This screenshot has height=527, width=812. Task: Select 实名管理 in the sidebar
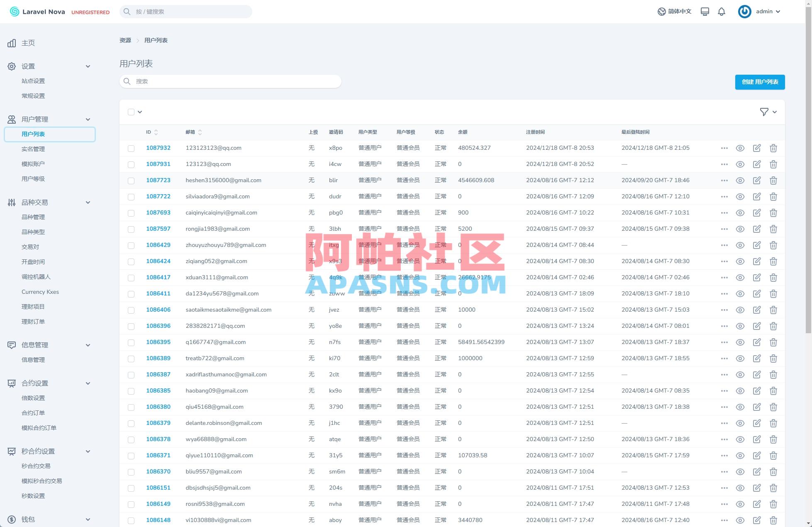[x=33, y=149]
